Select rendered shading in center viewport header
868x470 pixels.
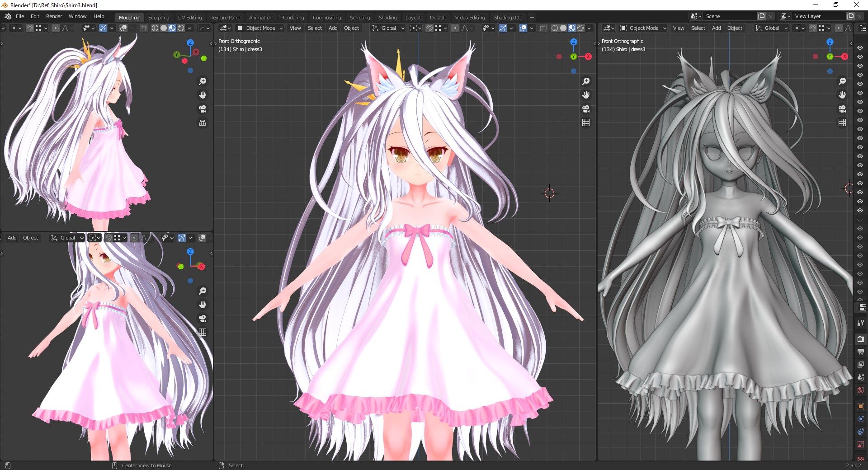580,28
